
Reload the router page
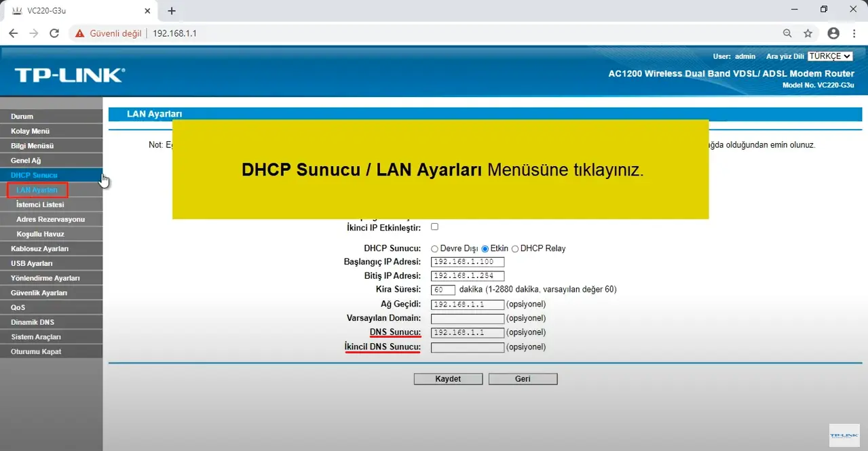tap(55, 33)
